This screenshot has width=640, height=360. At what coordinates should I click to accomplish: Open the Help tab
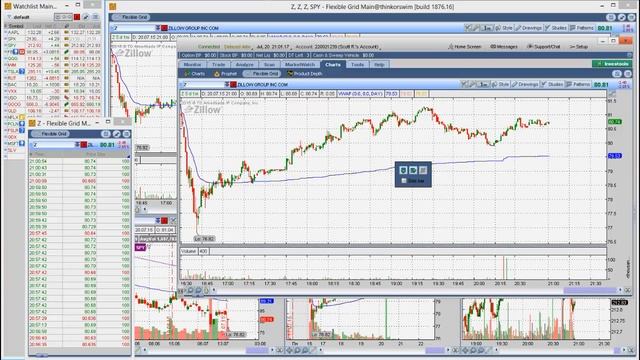coord(379,64)
